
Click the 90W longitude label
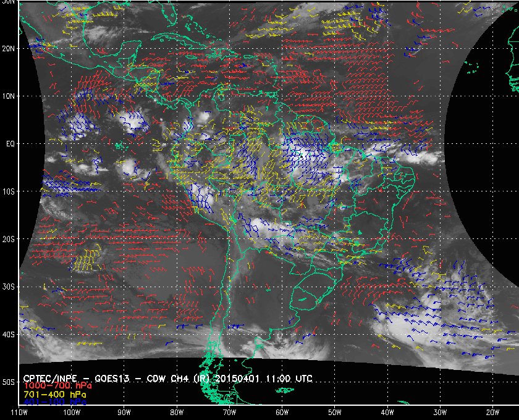pos(124,412)
